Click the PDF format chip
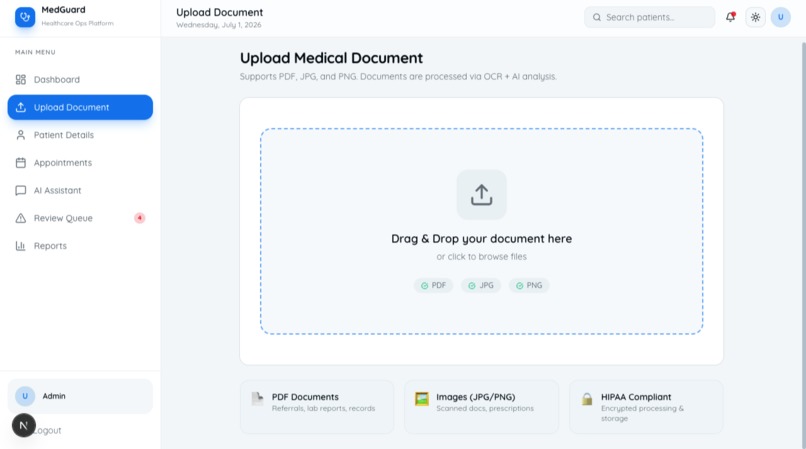806x449 pixels. (x=433, y=285)
